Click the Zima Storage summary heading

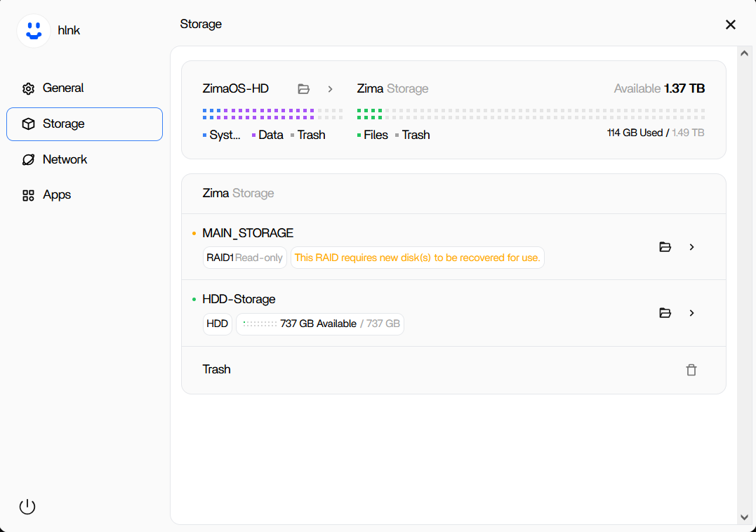point(392,88)
